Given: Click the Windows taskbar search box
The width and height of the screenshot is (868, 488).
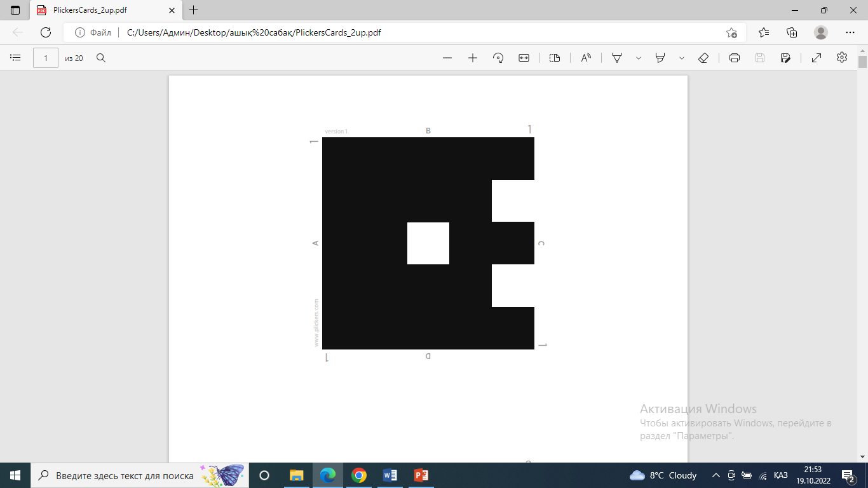Looking at the screenshot, I should pyautogui.click(x=140, y=475).
